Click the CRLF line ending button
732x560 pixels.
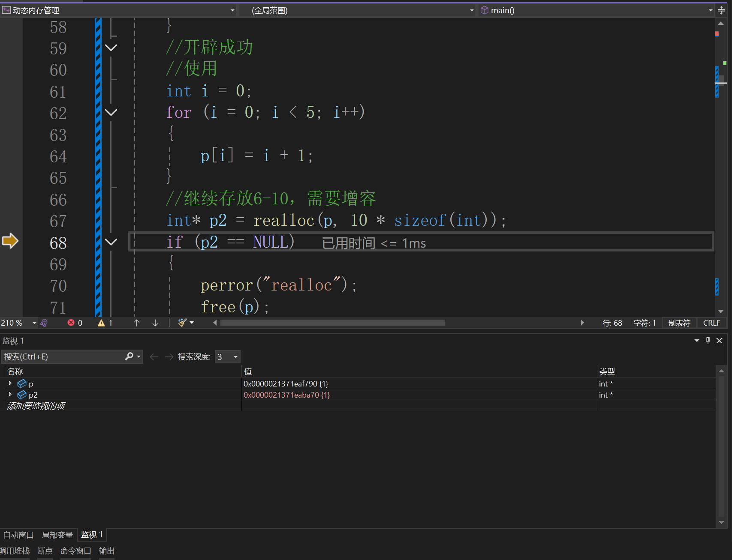pyautogui.click(x=711, y=323)
